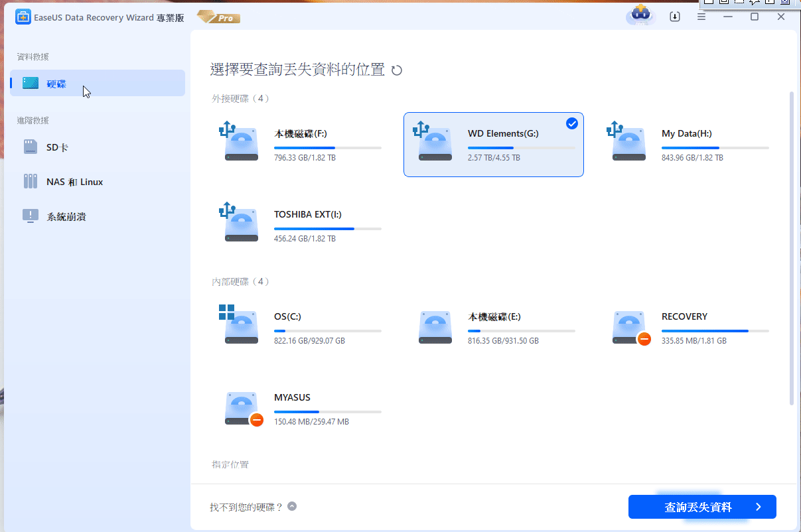This screenshot has width=801, height=532.
Task: Click the NAS server icon in sidebar
Action: (31, 182)
